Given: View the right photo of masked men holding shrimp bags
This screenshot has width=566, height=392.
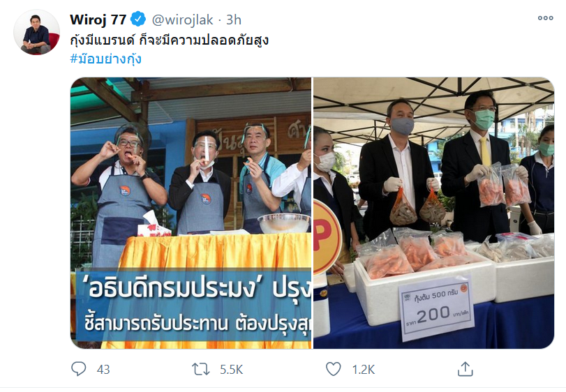Looking at the screenshot, I should (x=434, y=213).
